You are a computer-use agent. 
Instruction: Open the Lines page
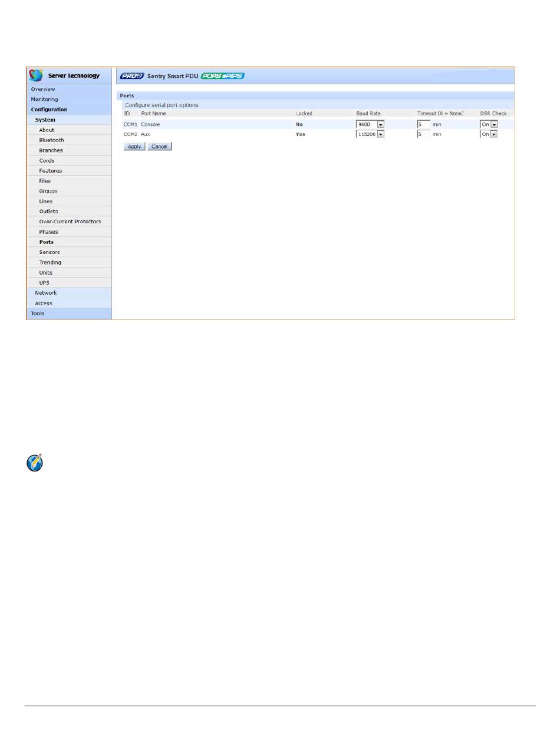(x=69, y=202)
